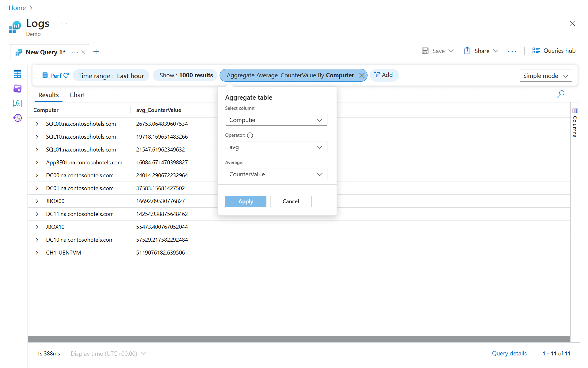Click the Apply button
Viewport: 588px width, 368px height.
point(246,201)
